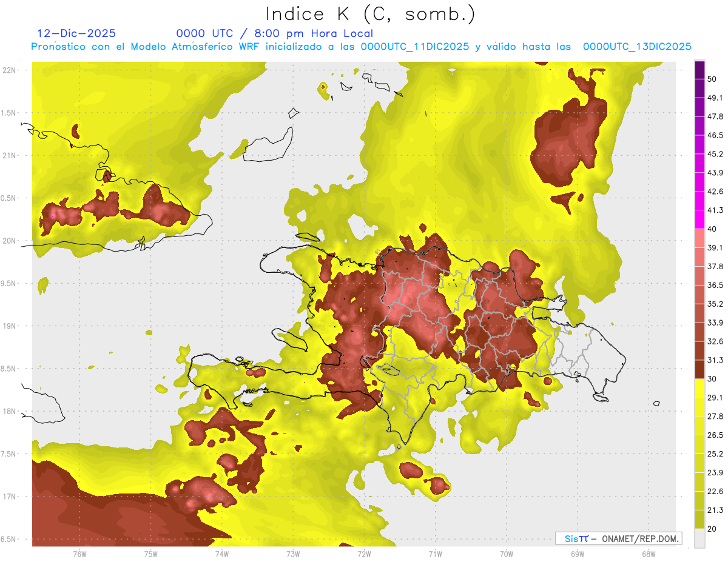Click the longitude label '68W'
Screen dimensions: 728x562
[648, 554]
